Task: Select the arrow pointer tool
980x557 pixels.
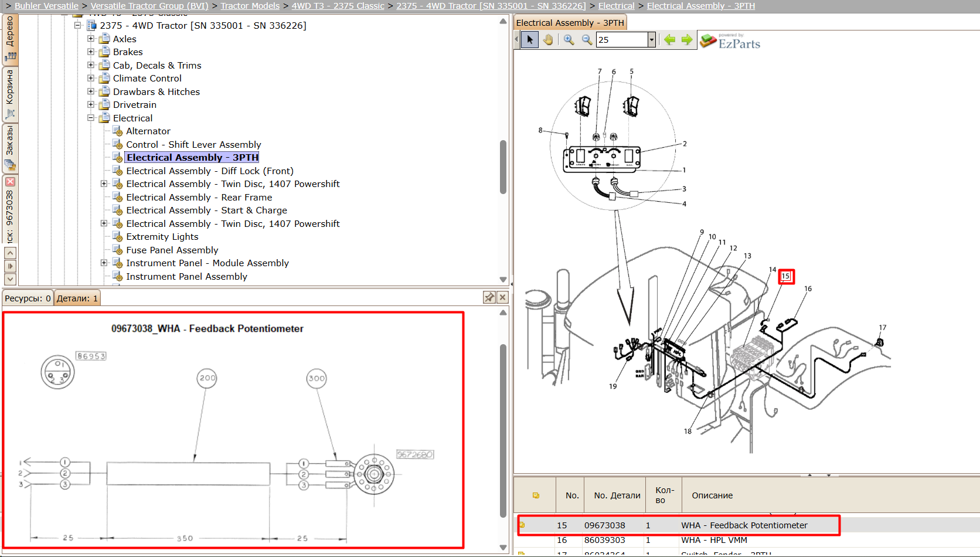Action: pos(530,40)
